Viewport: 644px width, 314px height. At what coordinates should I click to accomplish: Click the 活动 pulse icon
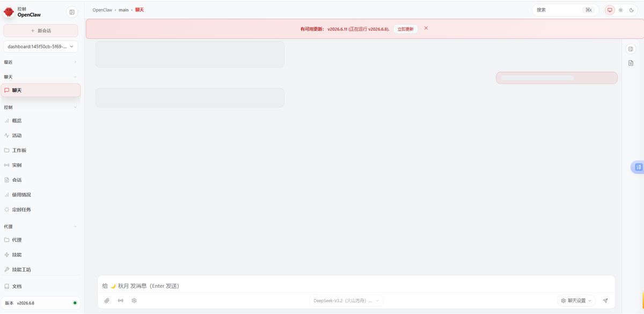click(7, 136)
